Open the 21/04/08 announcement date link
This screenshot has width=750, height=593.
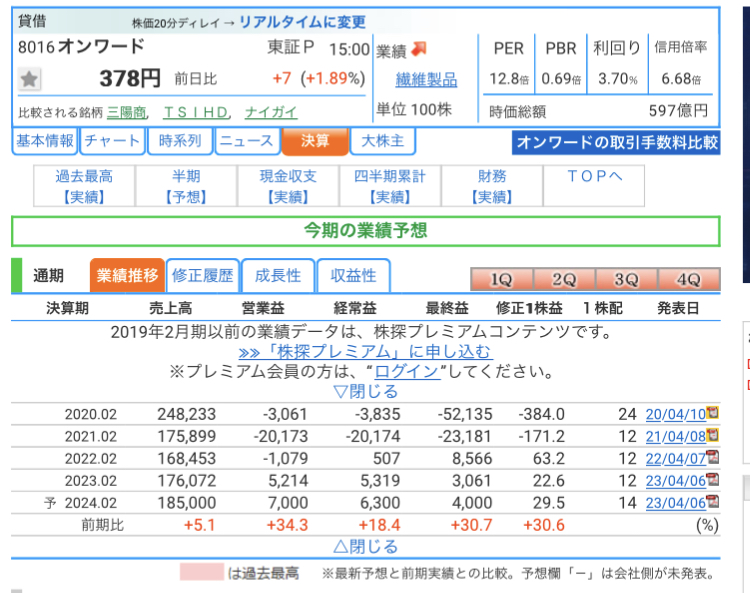(x=676, y=436)
